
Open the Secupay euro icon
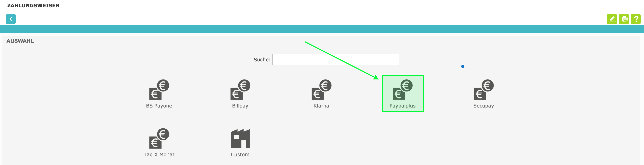click(x=484, y=90)
